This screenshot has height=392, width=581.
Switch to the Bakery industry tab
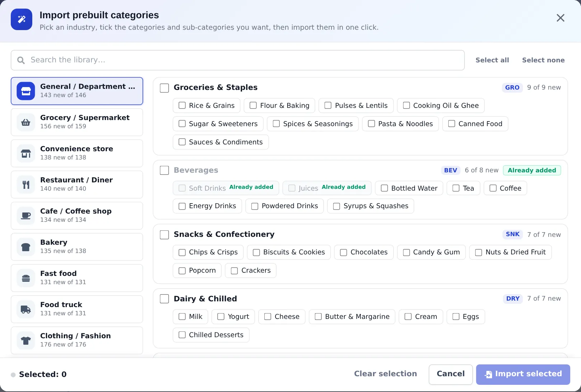pyautogui.click(x=77, y=247)
